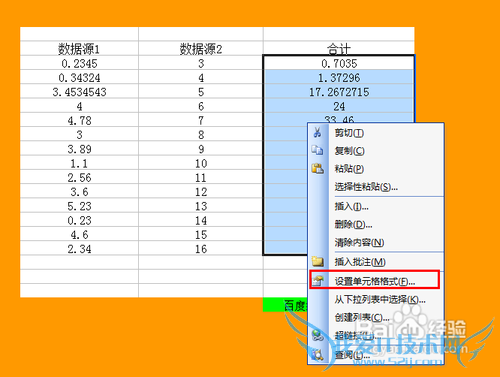The width and height of the screenshot is (500, 377).
Task: Click cell 14 in 数据源2 column
Action: [x=201, y=220]
